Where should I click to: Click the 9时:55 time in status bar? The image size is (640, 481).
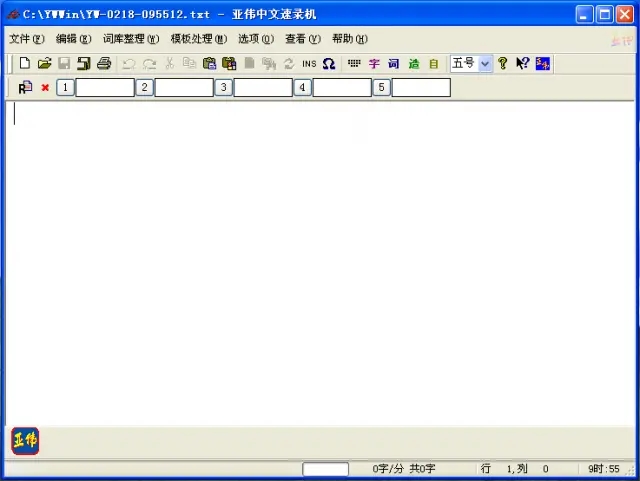tap(604, 469)
